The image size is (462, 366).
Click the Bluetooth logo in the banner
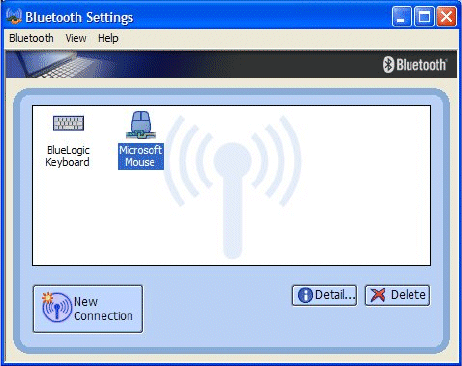(x=414, y=65)
